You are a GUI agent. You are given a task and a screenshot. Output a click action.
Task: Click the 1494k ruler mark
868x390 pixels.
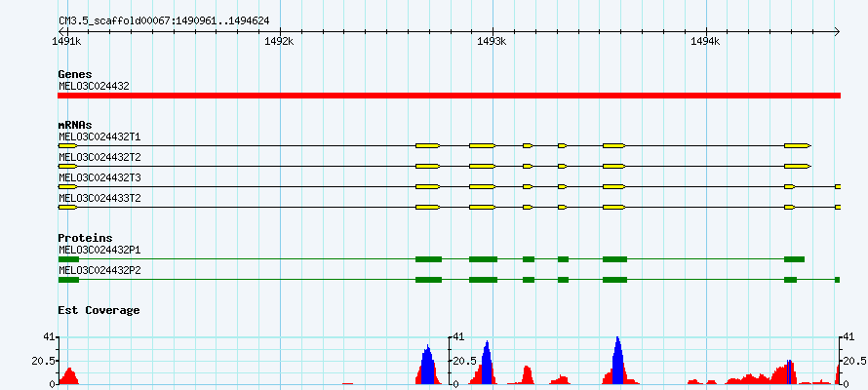tap(705, 41)
